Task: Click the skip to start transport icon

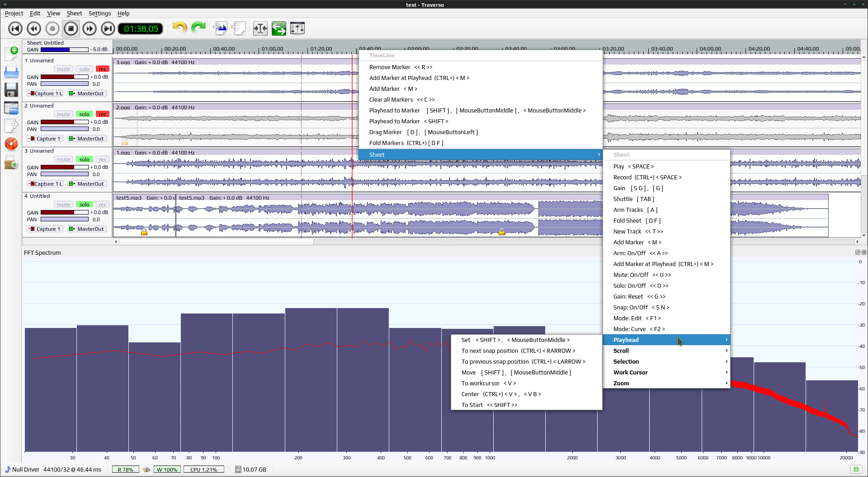Action: pos(15,28)
